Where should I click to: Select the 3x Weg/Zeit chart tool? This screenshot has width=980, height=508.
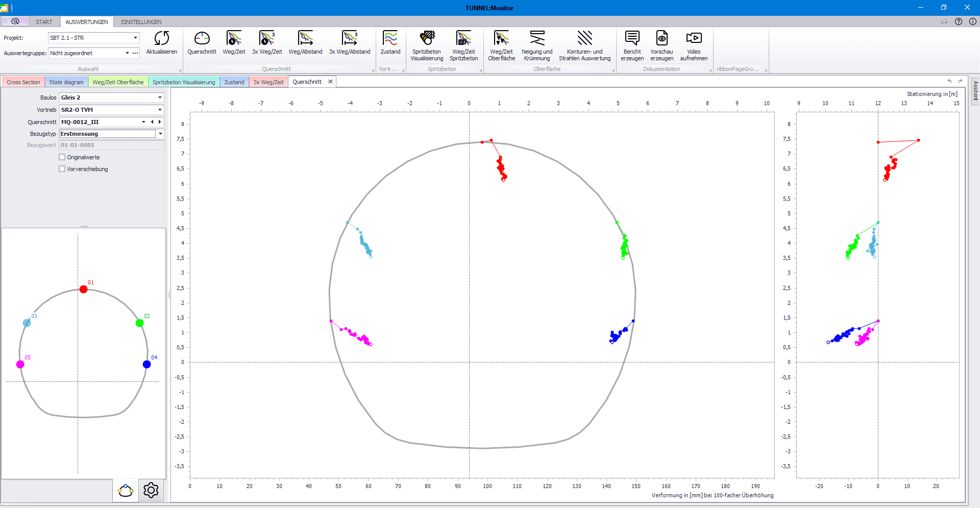[266, 39]
